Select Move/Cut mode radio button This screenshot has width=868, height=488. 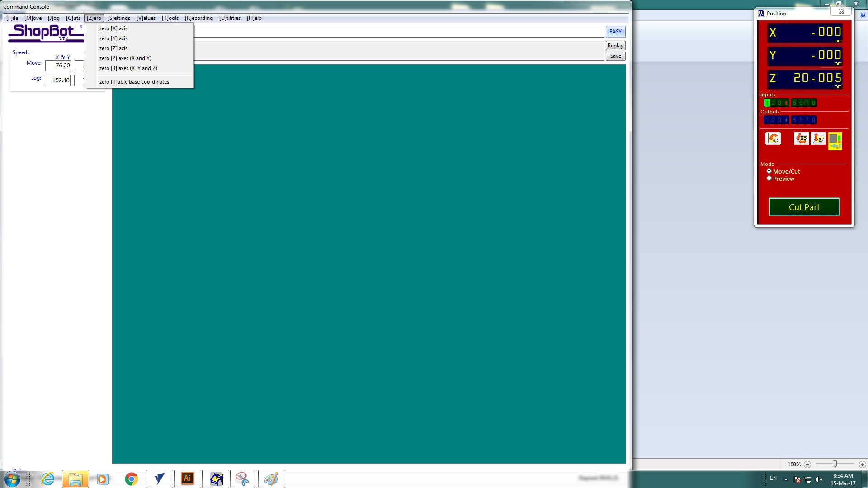769,171
